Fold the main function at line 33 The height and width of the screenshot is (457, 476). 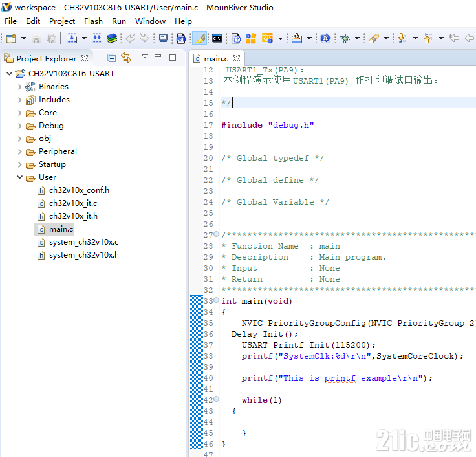(x=216, y=300)
